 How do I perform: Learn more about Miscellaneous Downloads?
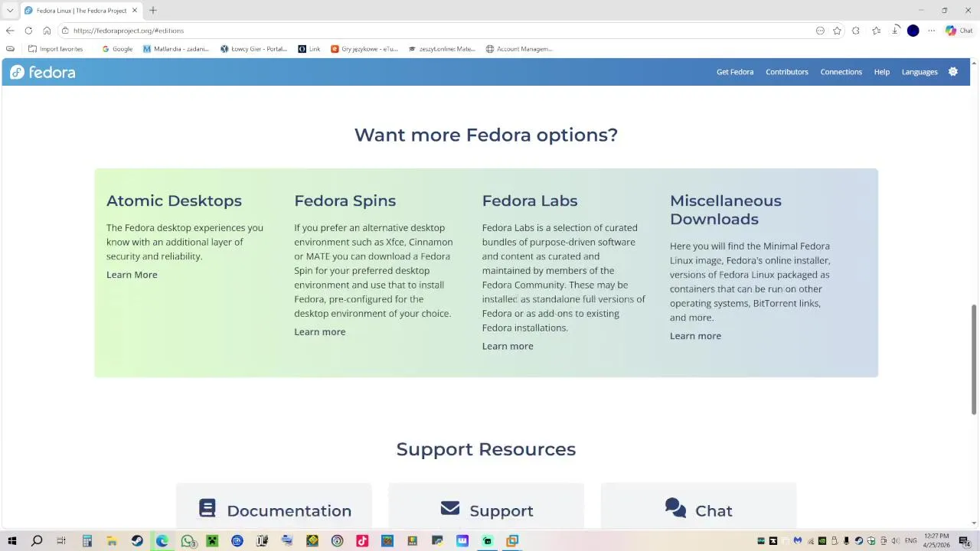pos(695,336)
